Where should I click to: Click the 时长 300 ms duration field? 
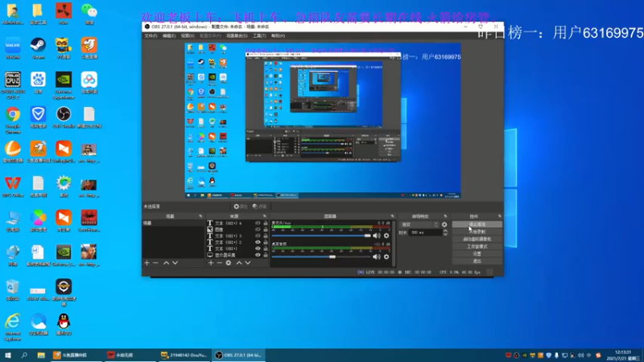425,232
